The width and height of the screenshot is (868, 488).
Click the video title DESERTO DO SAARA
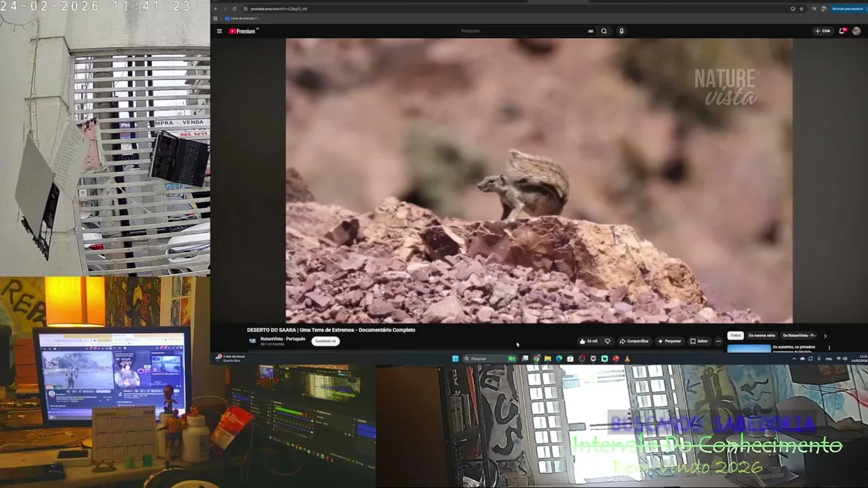pyautogui.click(x=331, y=330)
